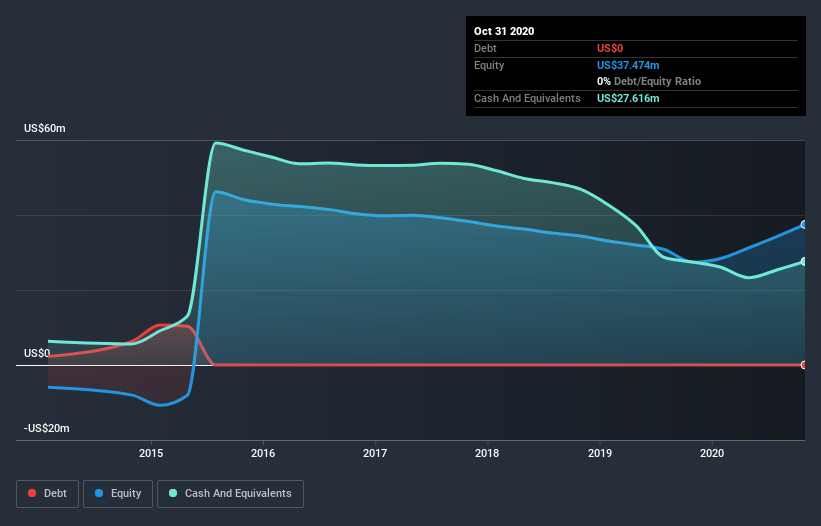Click Cash And Equivalents label in tooltip
Screen dimensions: 821x526
pos(527,98)
